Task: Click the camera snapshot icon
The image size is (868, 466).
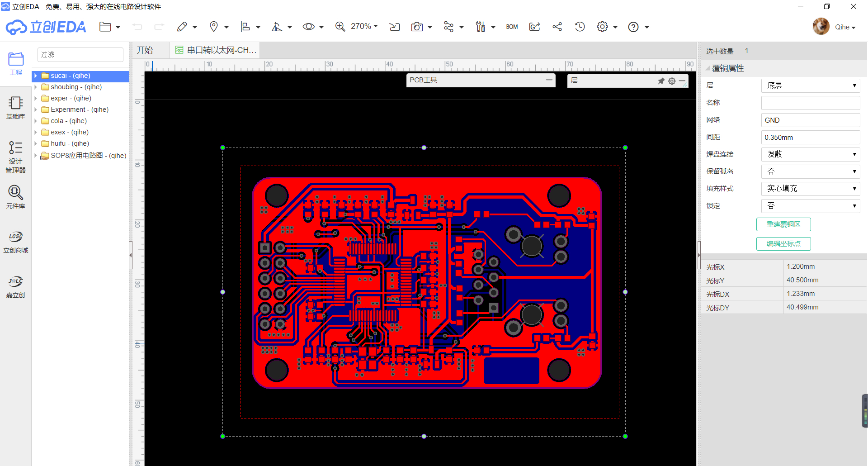Action: [x=417, y=27]
